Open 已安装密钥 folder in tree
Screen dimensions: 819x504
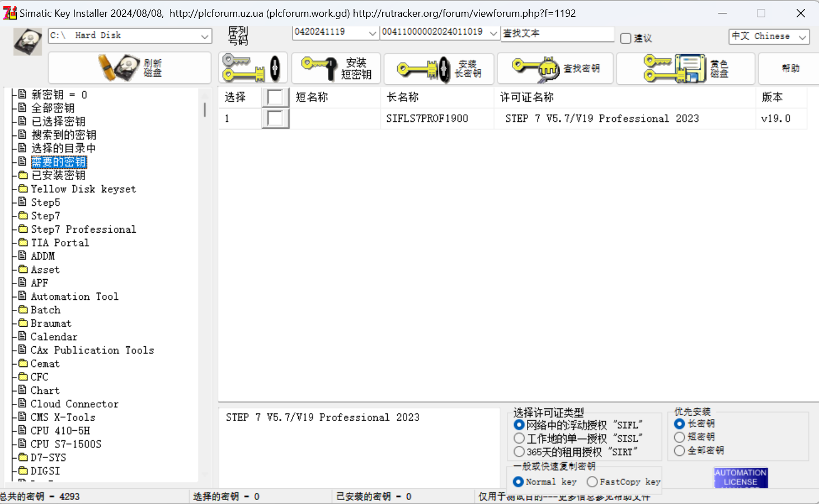coord(58,176)
